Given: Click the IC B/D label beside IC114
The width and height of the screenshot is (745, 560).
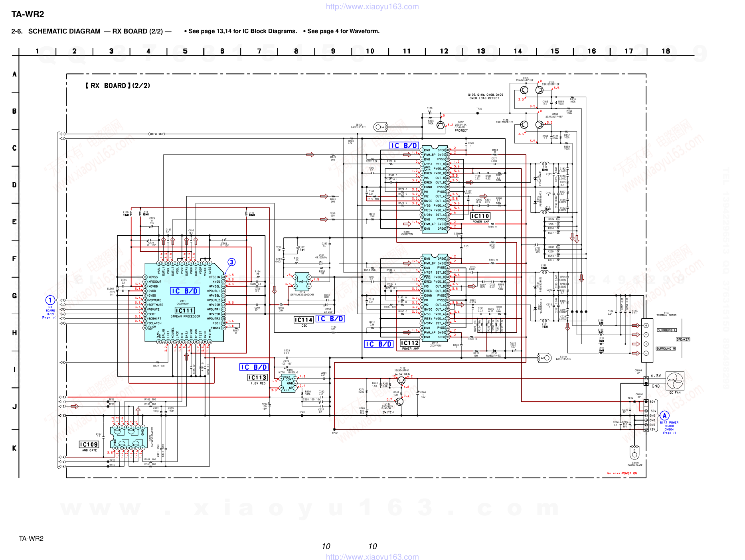Looking at the screenshot, I should tap(330, 319).
